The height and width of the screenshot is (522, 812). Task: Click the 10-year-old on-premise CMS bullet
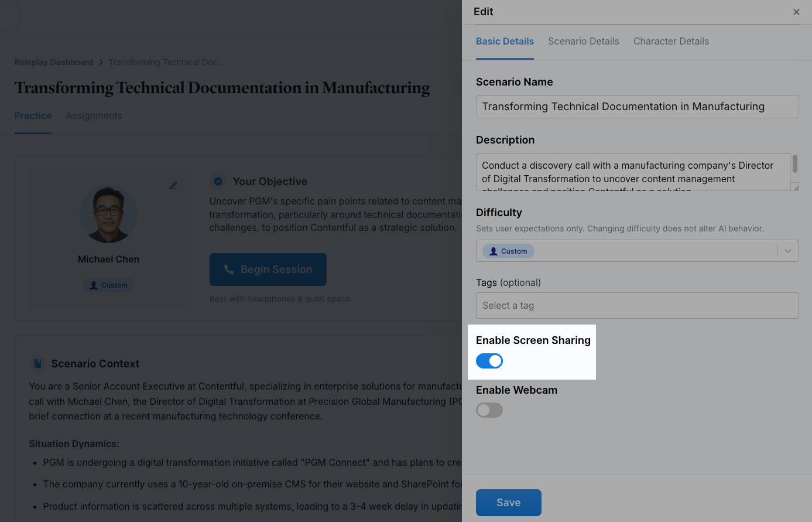coord(252,485)
